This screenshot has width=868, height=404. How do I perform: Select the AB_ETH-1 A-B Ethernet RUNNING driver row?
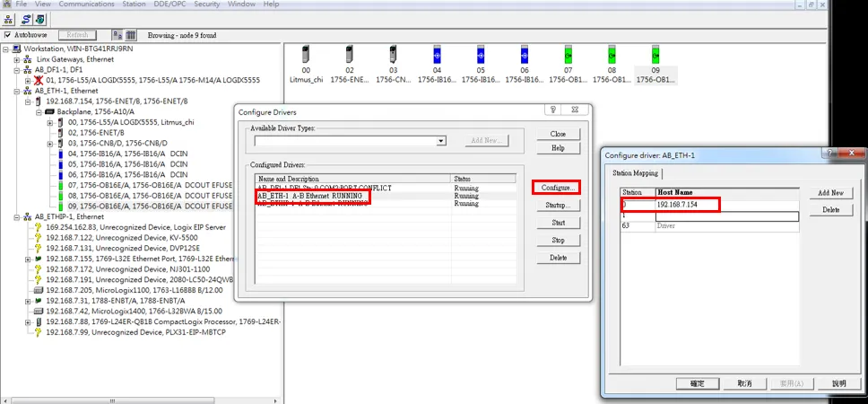[x=386, y=197]
